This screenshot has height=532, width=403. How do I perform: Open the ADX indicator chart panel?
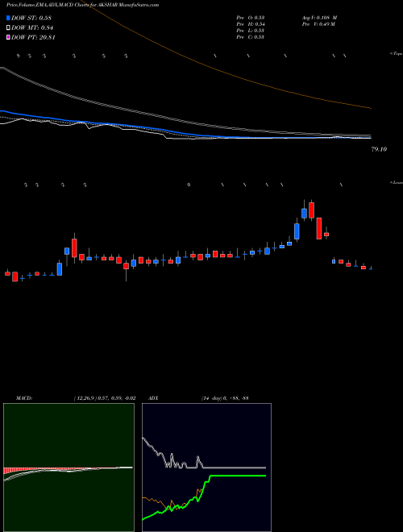click(206, 468)
